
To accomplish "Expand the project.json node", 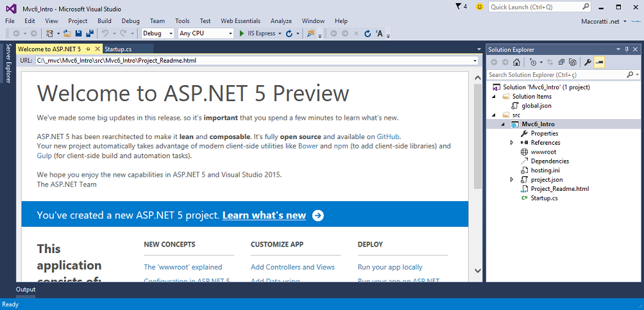I will click(x=512, y=179).
